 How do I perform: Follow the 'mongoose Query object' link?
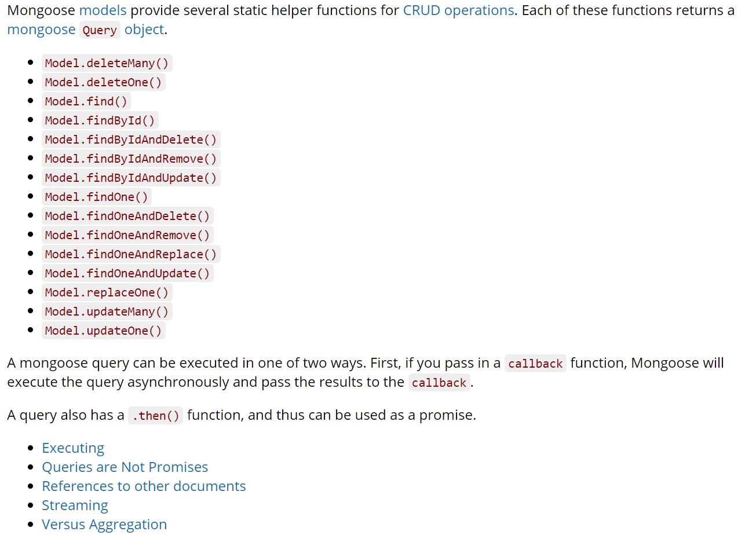(86, 30)
